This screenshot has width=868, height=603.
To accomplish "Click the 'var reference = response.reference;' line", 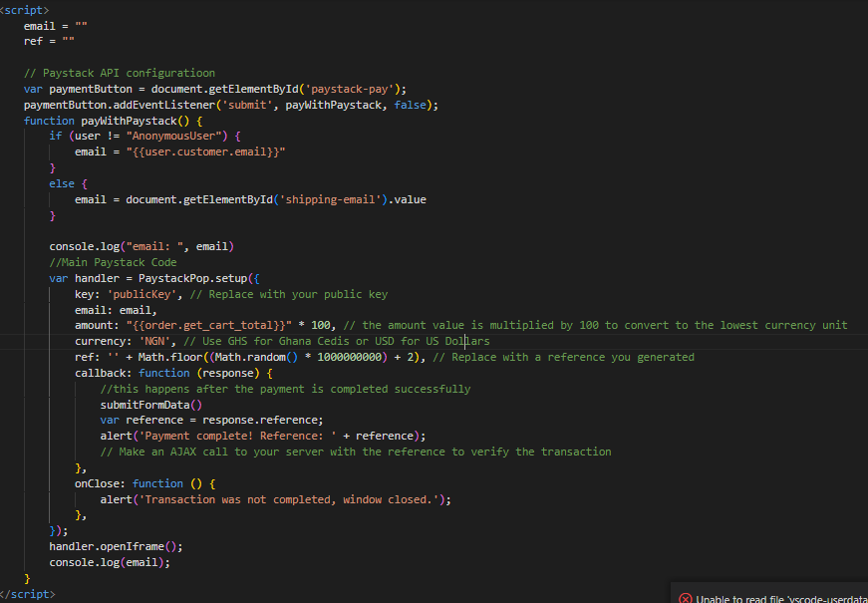I will pyautogui.click(x=211, y=421).
